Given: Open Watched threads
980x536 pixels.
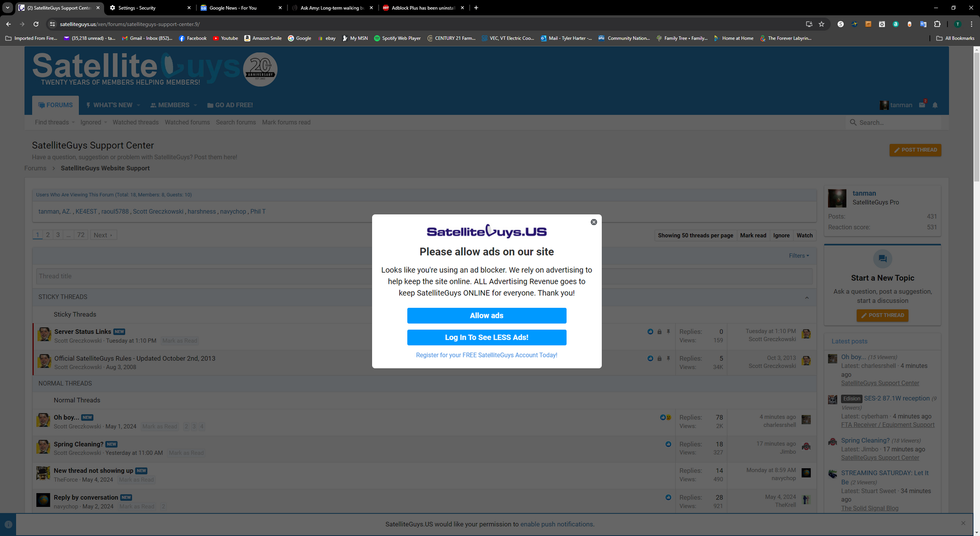Looking at the screenshot, I should coord(135,123).
